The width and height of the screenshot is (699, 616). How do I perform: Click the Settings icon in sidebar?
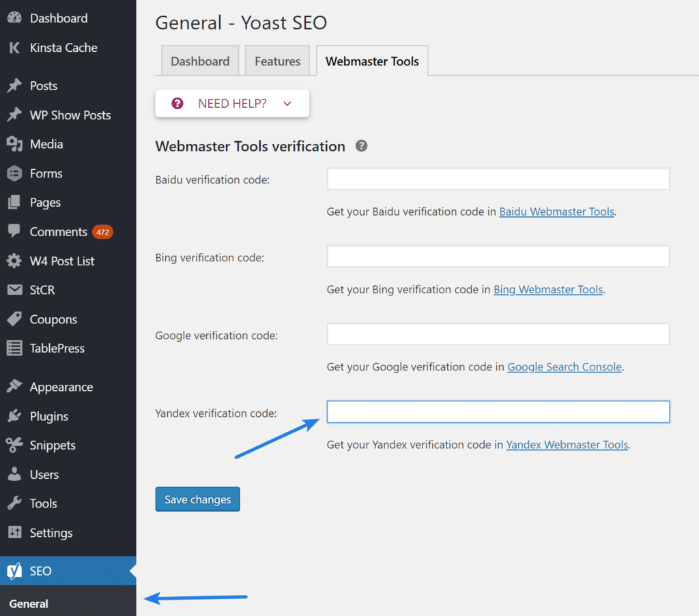pos(15,533)
